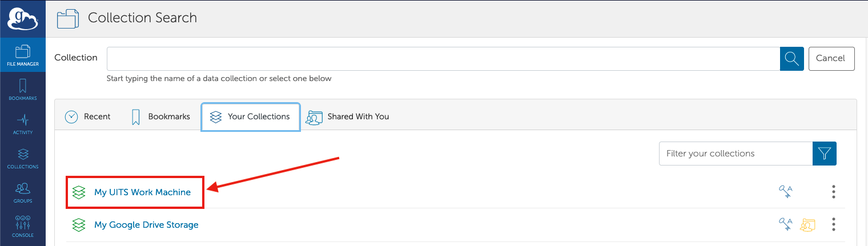Open File Manager in sidebar
This screenshot has height=246, width=868.
pyautogui.click(x=23, y=55)
